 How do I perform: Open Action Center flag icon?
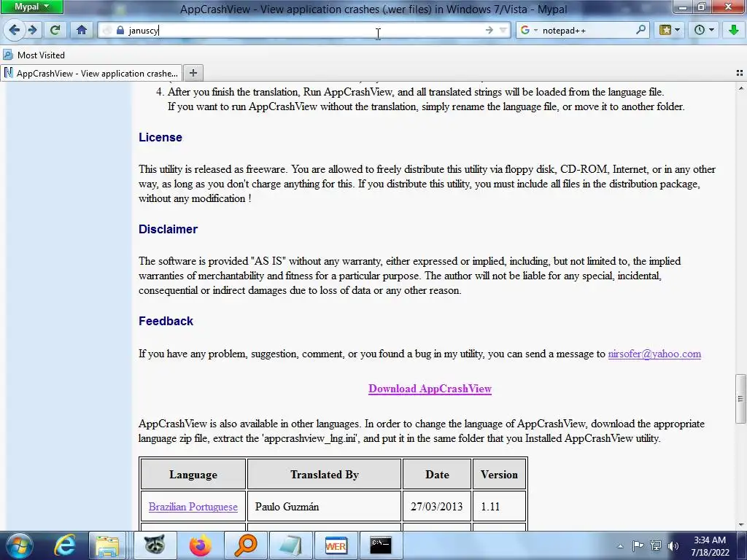coord(638,545)
